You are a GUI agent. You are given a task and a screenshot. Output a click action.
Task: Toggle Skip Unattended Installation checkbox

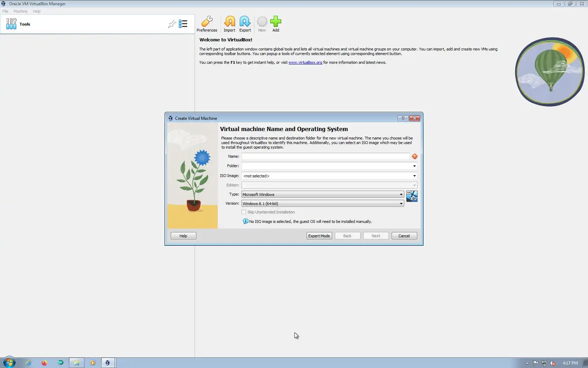[x=244, y=212]
